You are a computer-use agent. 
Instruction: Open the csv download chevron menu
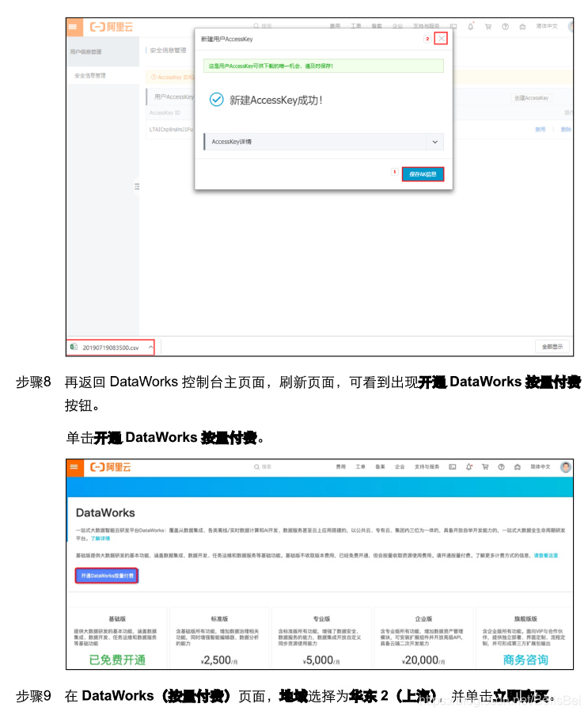click(x=150, y=347)
